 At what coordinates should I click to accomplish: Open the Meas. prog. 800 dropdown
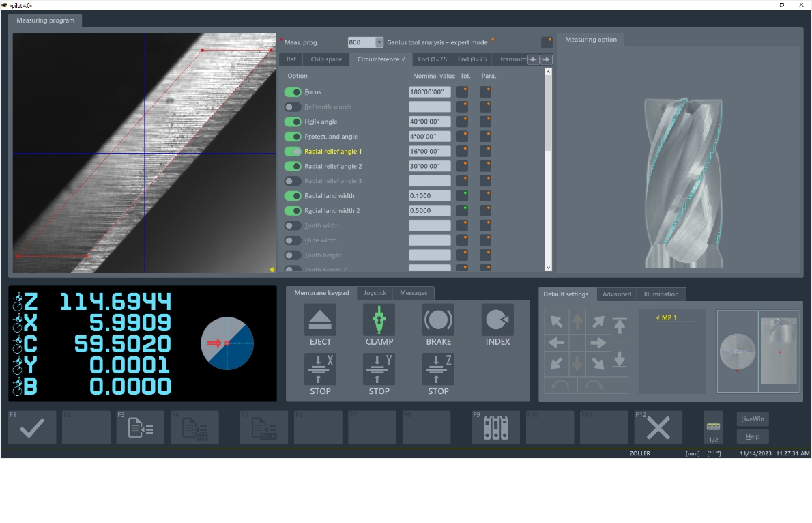click(x=379, y=42)
